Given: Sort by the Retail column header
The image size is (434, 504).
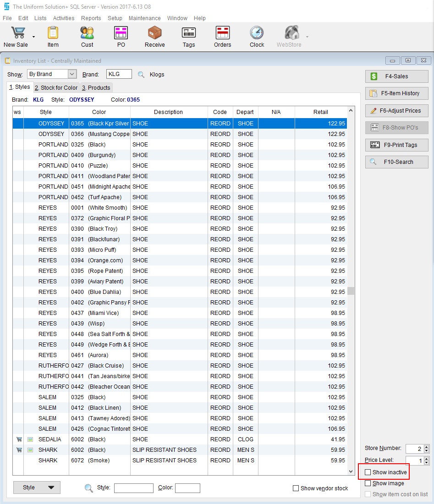Looking at the screenshot, I should 320,112.
